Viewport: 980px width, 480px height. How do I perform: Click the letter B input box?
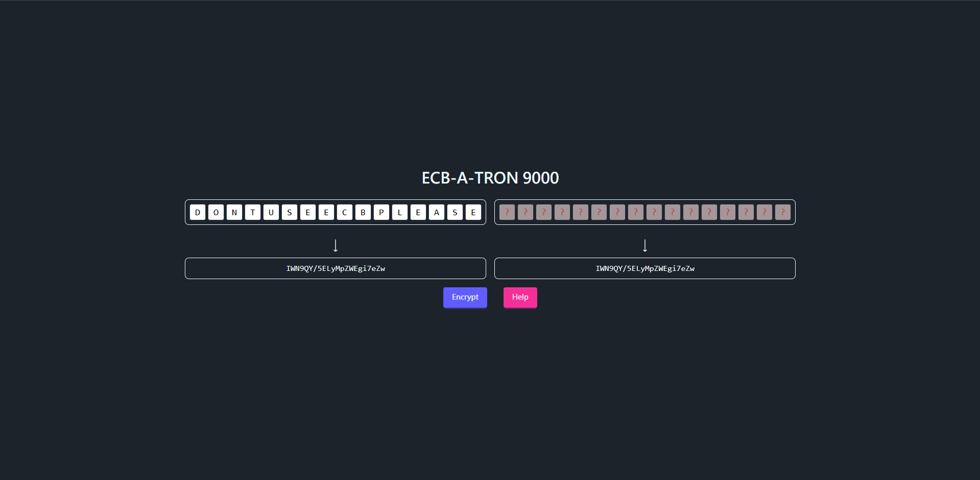(x=363, y=212)
